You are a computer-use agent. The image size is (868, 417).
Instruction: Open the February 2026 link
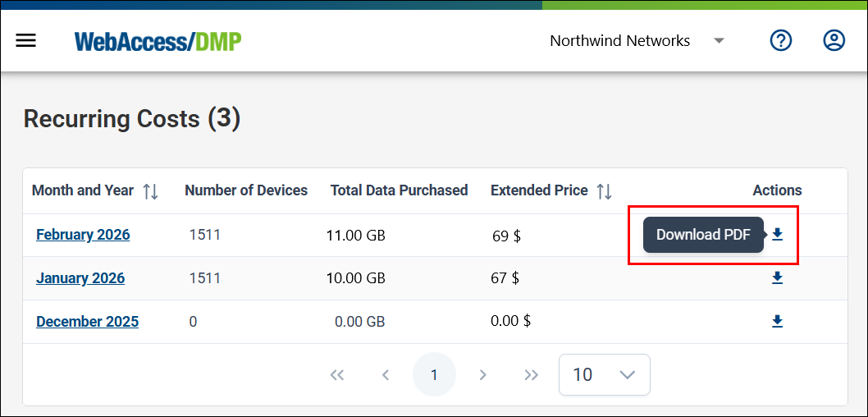coord(83,235)
